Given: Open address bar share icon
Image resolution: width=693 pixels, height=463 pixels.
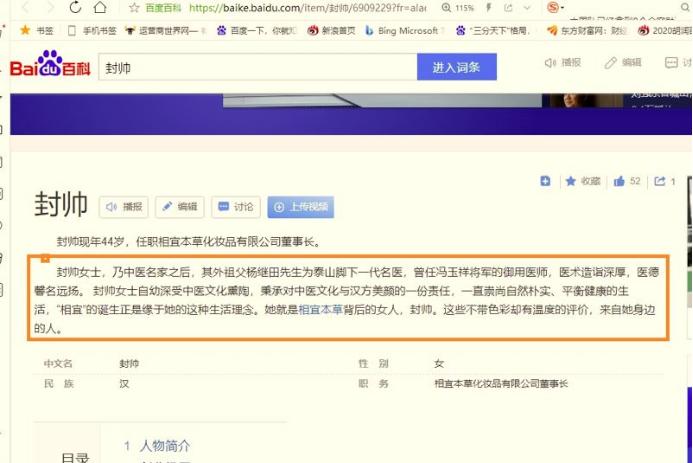Looking at the screenshot, I should click(508, 8).
